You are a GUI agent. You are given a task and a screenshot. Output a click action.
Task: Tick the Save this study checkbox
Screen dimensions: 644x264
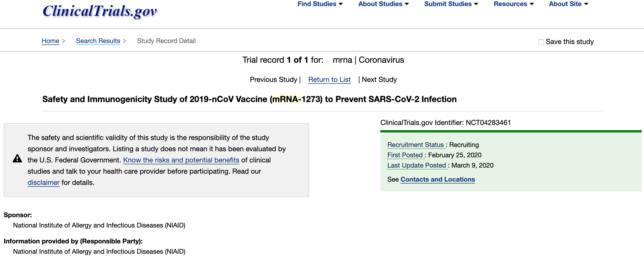pos(541,42)
